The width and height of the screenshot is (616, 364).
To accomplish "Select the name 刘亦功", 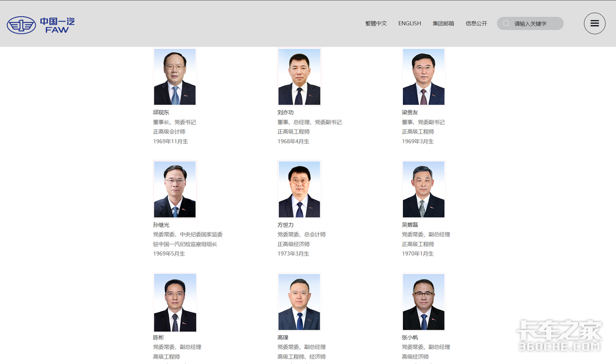I will tap(286, 112).
